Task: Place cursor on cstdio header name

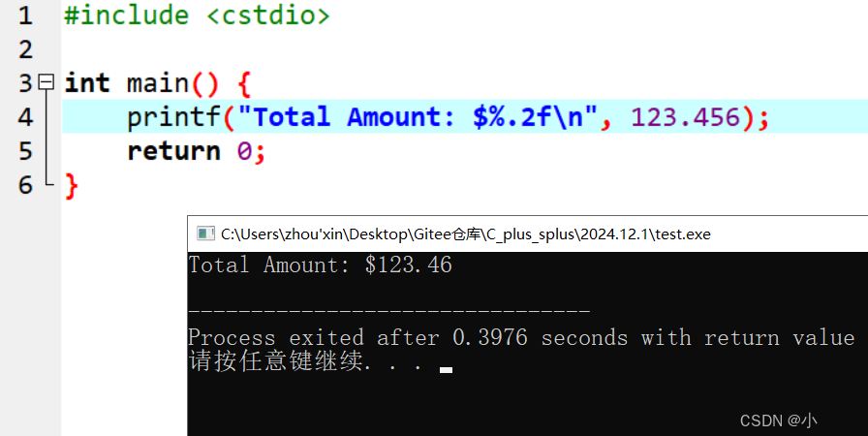Action: 268,15
